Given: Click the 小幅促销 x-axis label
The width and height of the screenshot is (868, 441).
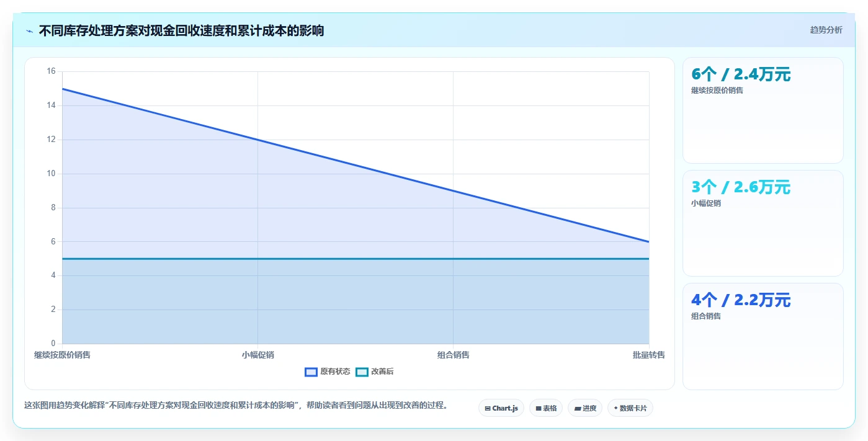Looking at the screenshot, I should pyautogui.click(x=258, y=355).
